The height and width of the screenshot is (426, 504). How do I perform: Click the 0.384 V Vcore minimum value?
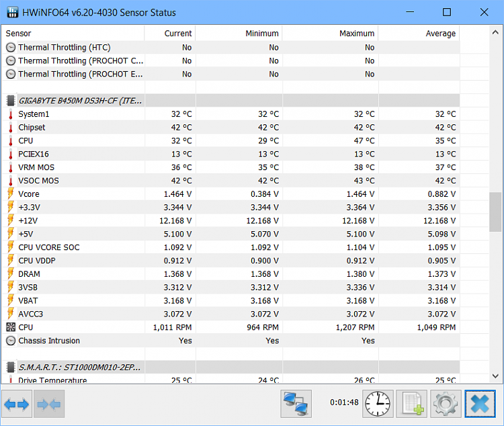265,194
